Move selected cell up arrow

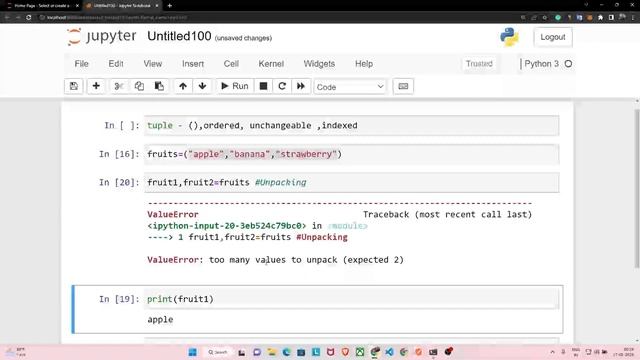[x=183, y=86]
